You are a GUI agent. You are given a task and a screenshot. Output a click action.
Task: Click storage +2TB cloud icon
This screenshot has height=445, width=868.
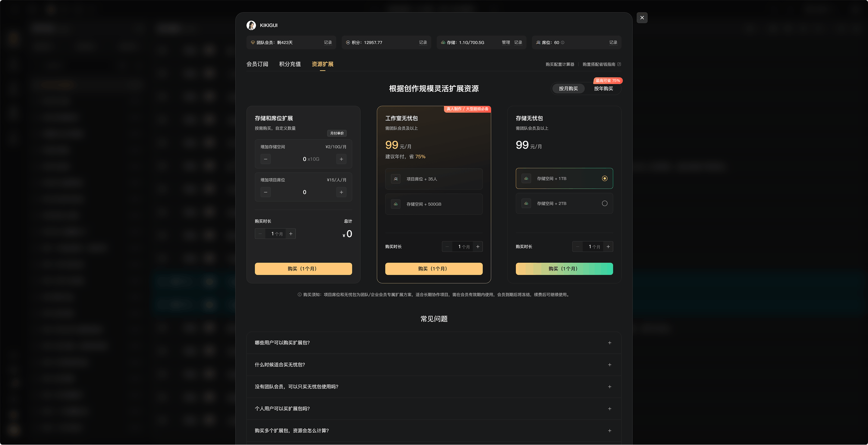click(526, 203)
